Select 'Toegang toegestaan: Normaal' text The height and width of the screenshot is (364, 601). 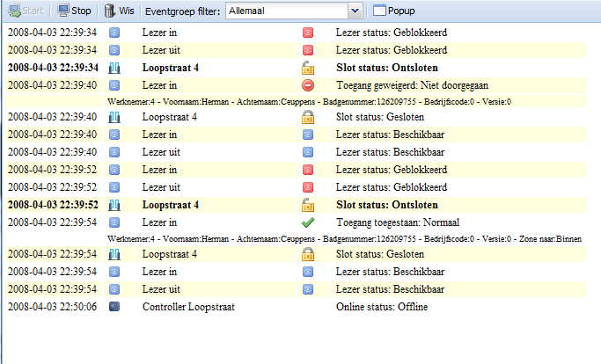click(398, 222)
